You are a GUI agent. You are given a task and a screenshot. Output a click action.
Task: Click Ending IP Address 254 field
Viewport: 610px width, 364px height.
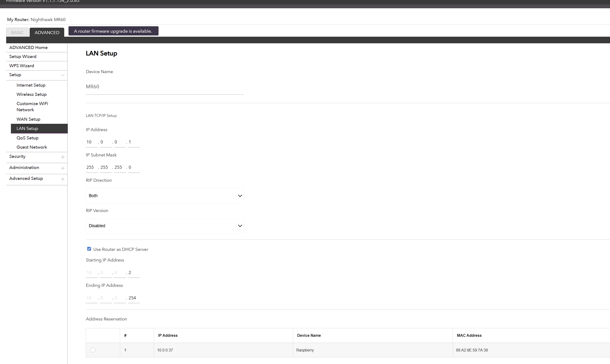pyautogui.click(x=133, y=298)
